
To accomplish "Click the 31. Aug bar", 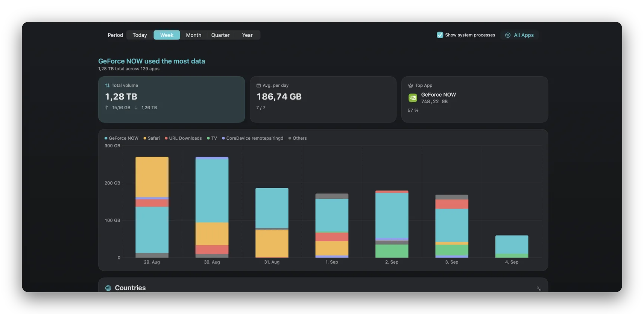I will (272, 223).
